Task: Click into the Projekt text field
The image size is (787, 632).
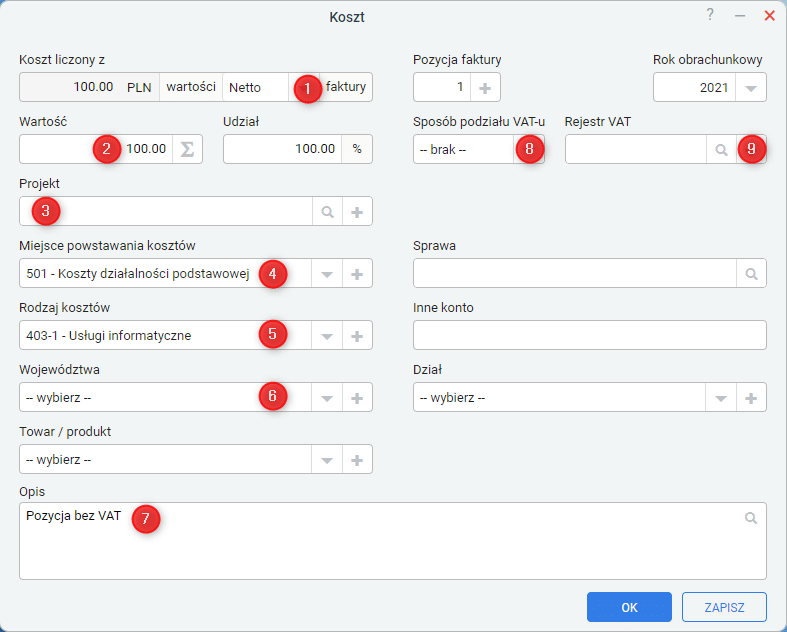Action: (x=166, y=211)
